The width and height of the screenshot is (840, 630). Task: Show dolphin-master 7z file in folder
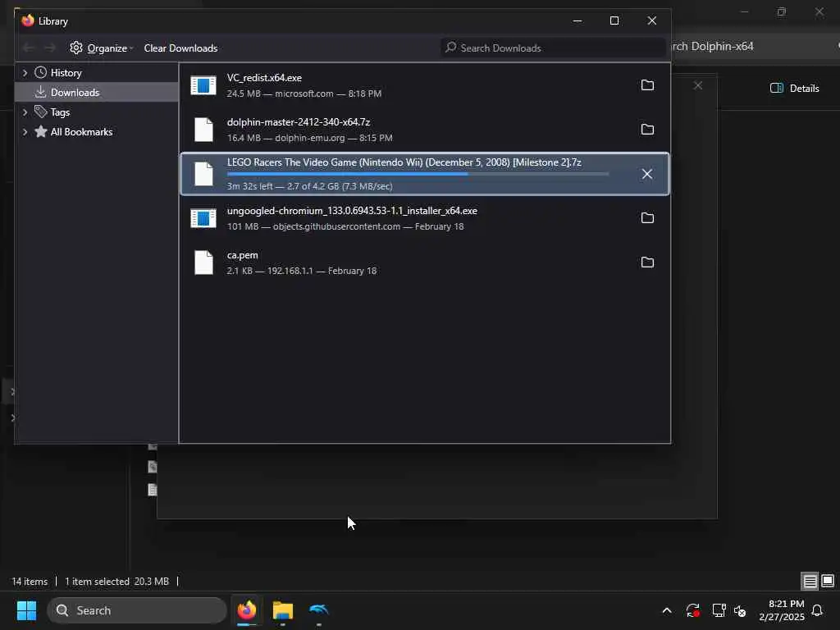[x=647, y=130]
